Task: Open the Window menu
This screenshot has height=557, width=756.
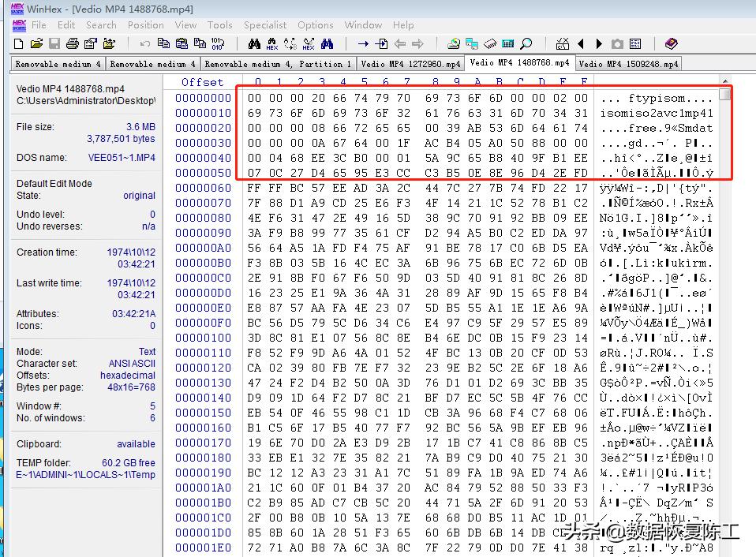Action: pos(363,25)
